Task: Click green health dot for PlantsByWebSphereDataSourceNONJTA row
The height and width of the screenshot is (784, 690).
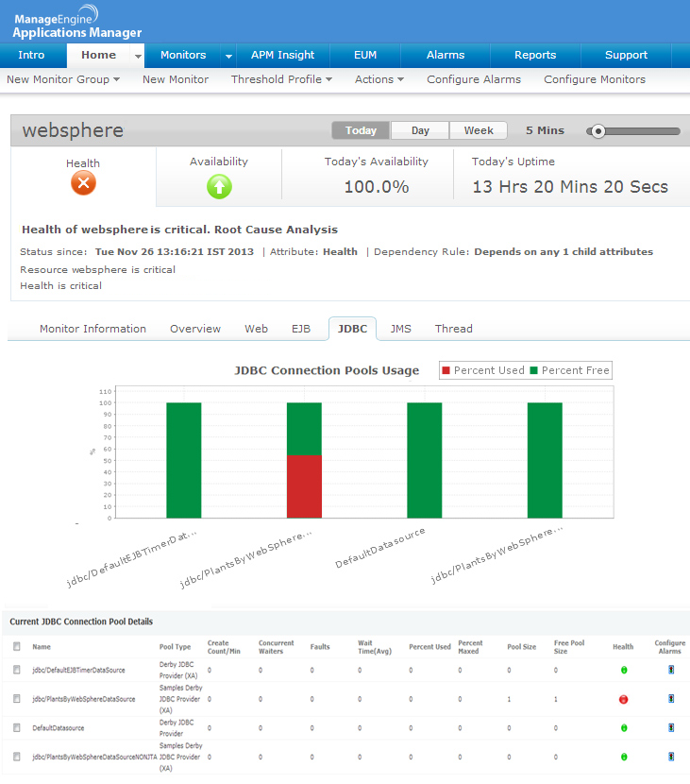Action: point(624,757)
